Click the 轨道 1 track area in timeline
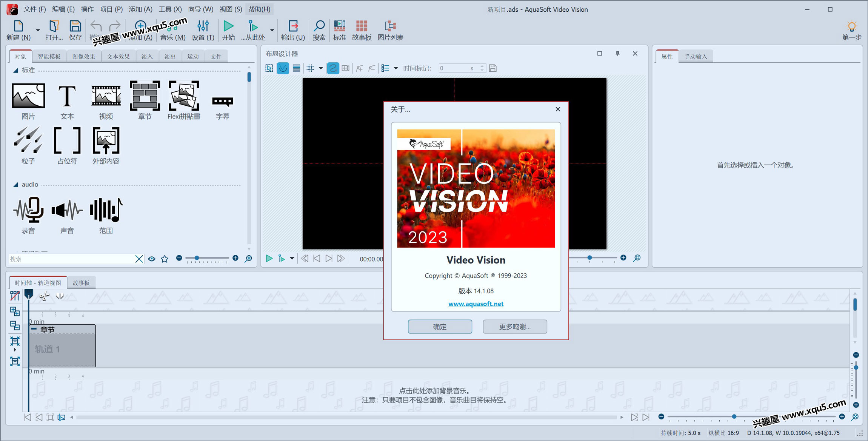 point(62,349)
